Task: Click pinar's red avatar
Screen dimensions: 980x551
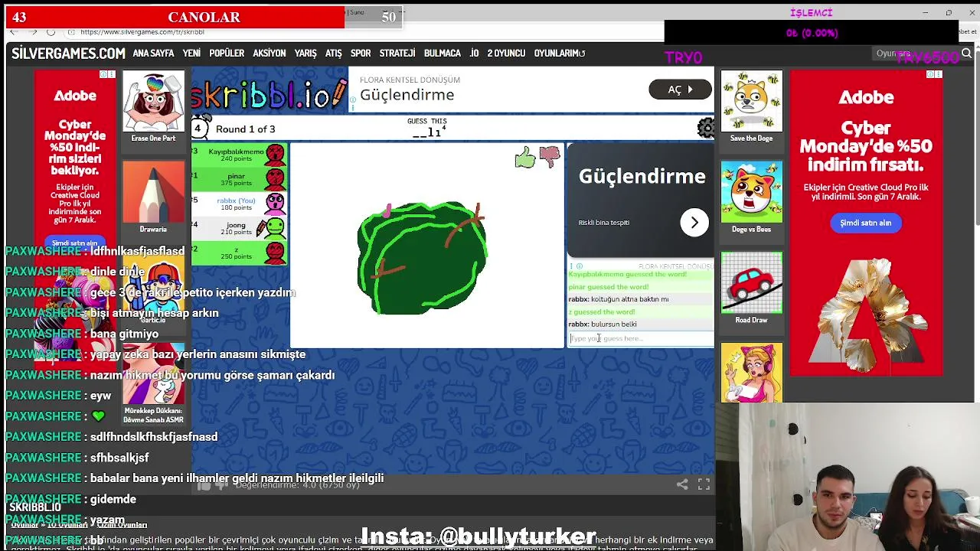Action: tap(275, 179)
